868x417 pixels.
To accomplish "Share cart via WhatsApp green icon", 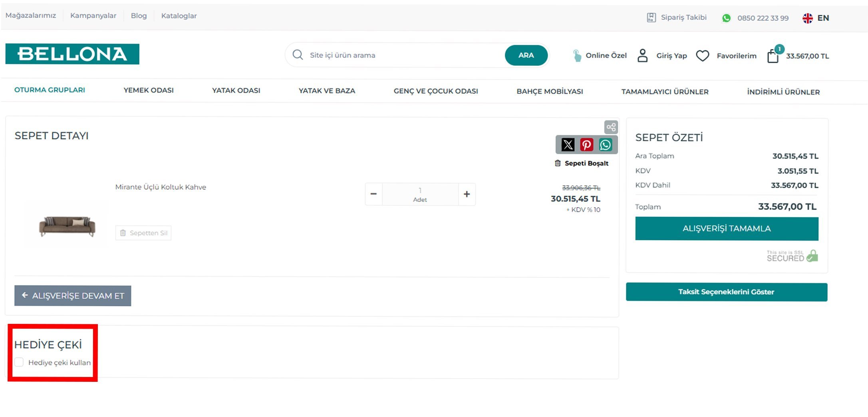I will pyautogui.click(x=606, y=145).
